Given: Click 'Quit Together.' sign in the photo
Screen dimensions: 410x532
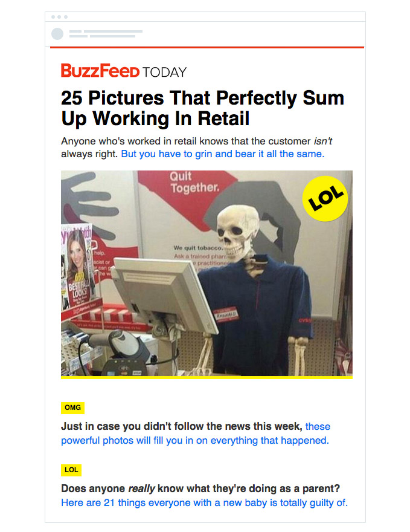Looking at the screenshot, I should (194, 182).
